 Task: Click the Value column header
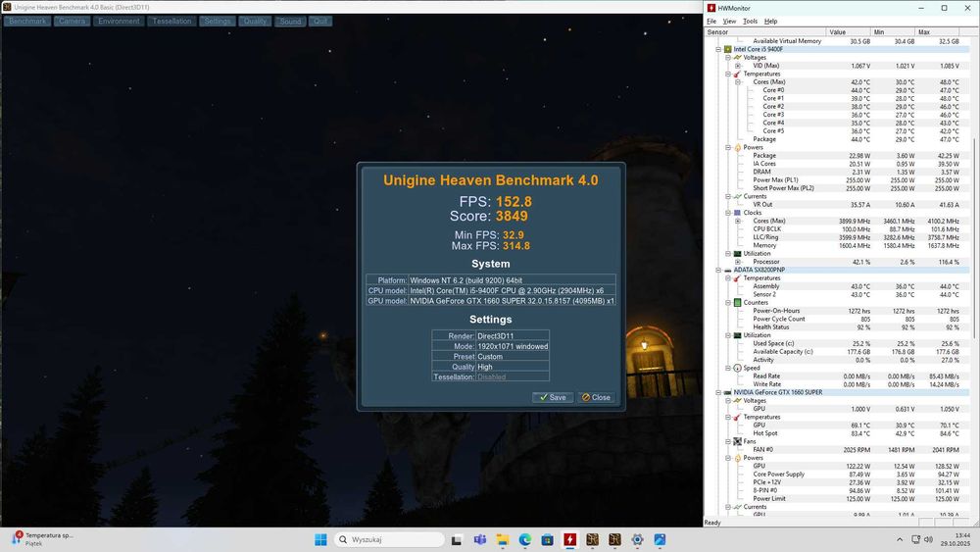tap(849, 32)
